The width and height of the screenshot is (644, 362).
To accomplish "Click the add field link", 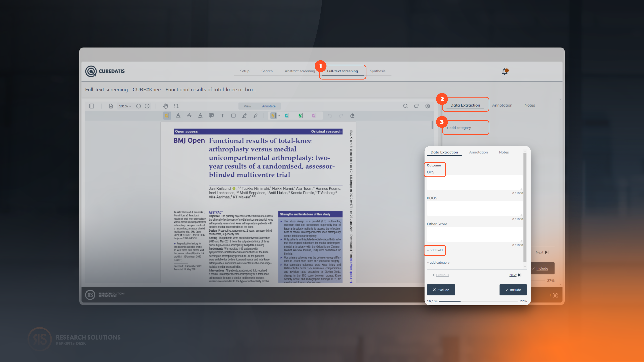I will 435,250.
